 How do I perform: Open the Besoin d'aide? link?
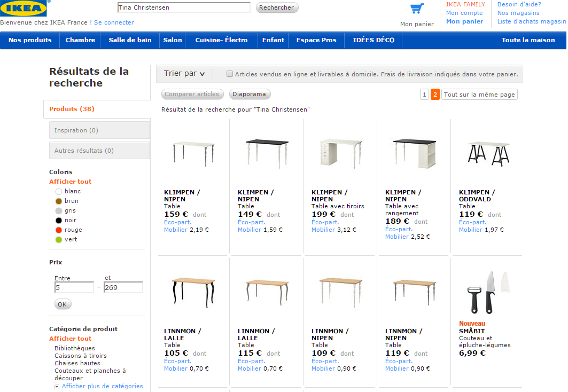pyautogui.click(x=519, y=4)
